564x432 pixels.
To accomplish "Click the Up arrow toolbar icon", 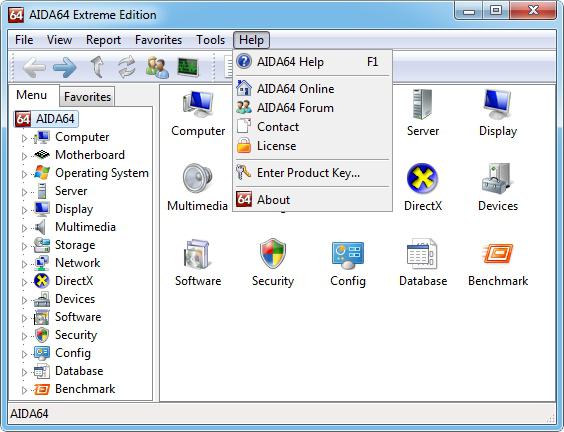I will point(96,67).
